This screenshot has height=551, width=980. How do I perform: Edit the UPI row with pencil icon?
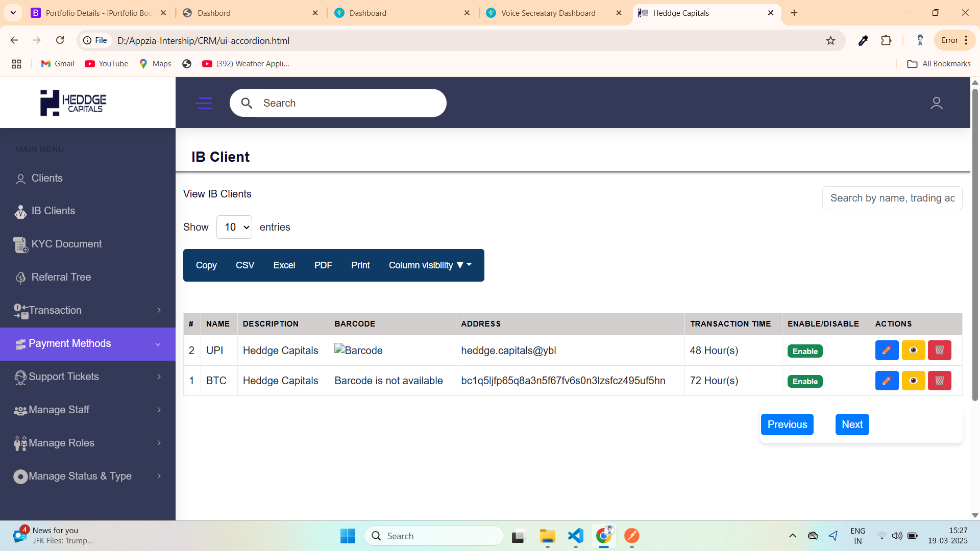click(887, 350)
